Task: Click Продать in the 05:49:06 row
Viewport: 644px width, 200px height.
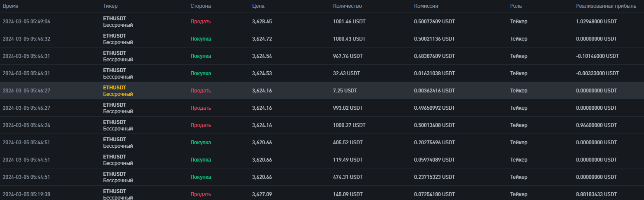Action: point(201,22)
